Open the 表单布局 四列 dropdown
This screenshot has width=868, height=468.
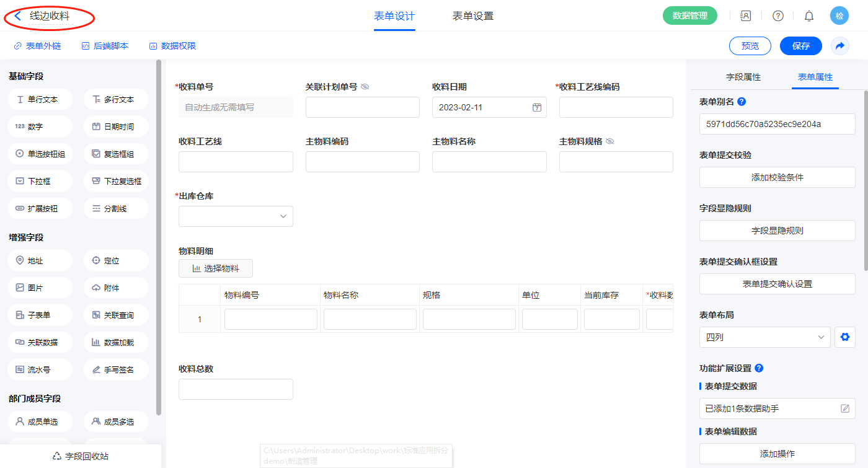tap(764, 337)
